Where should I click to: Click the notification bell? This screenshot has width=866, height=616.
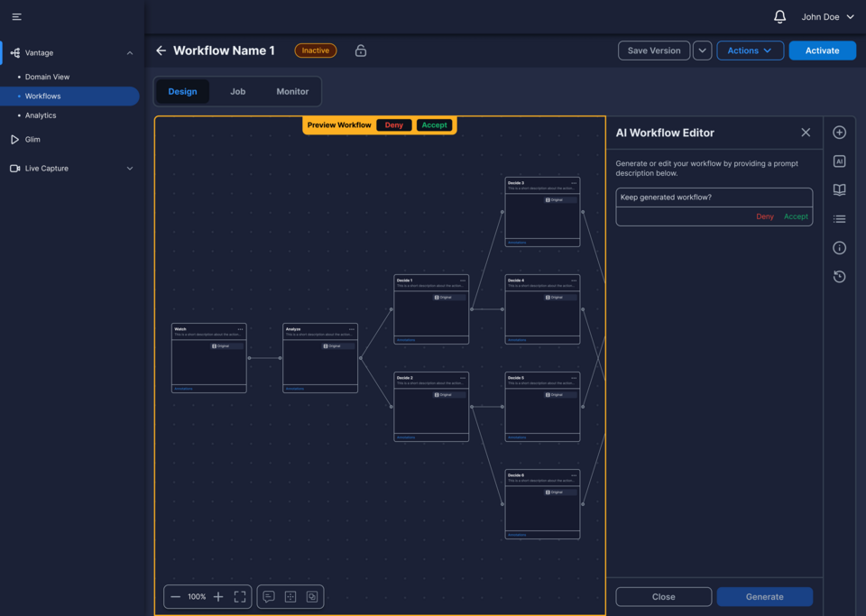tap(779, 16)
